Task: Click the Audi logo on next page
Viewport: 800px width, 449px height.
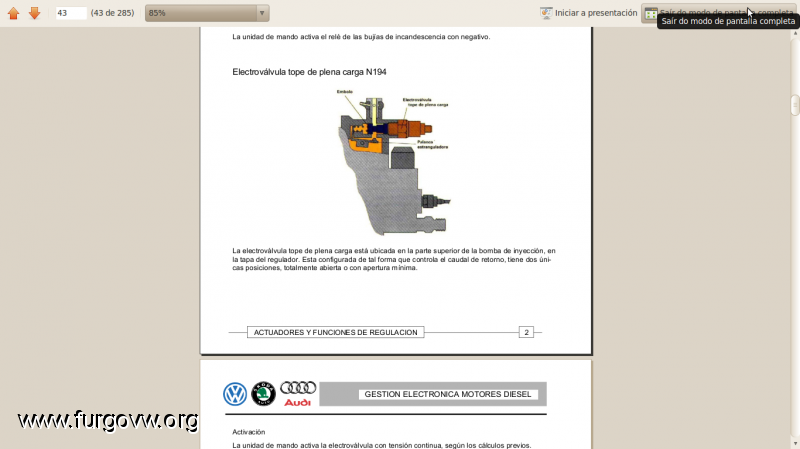Action: [298, 394]
